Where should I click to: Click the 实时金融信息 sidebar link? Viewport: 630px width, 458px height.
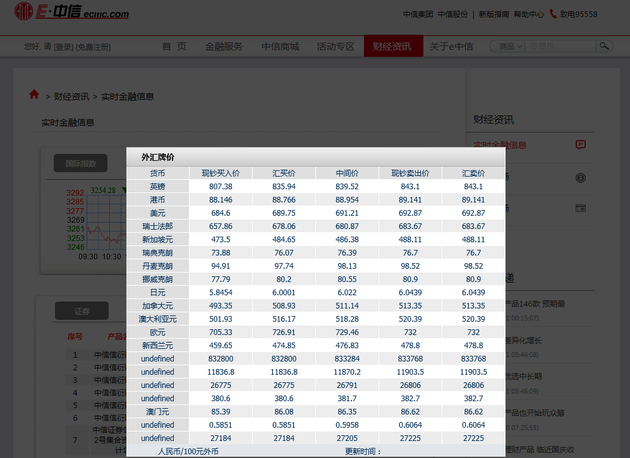click(x=500, y=145)
